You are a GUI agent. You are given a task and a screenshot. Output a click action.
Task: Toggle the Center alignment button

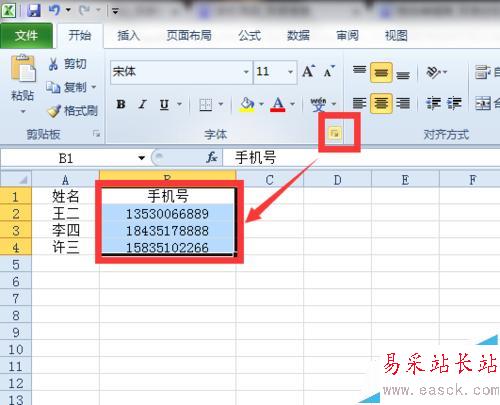(381, 103)
